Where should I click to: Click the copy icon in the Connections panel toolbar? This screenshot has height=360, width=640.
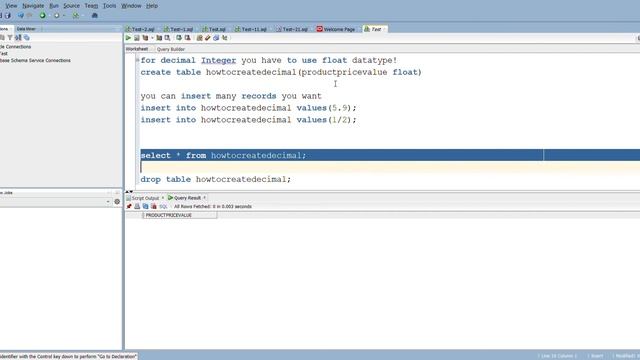pos(27,38)
